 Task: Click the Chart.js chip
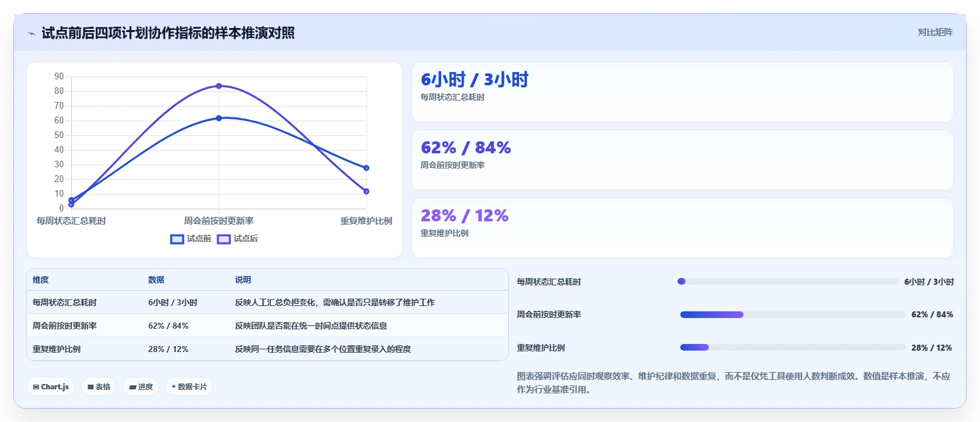tap(51, 387)
